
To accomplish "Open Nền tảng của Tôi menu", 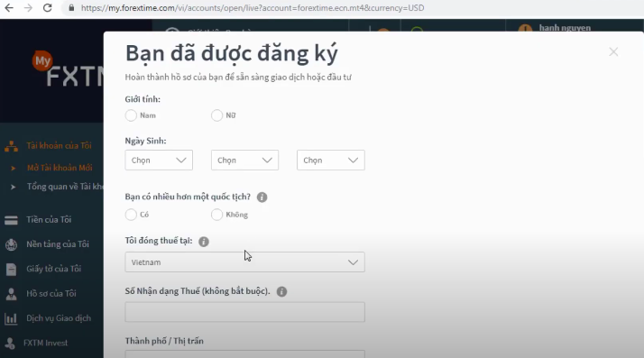I will [58, 244].
